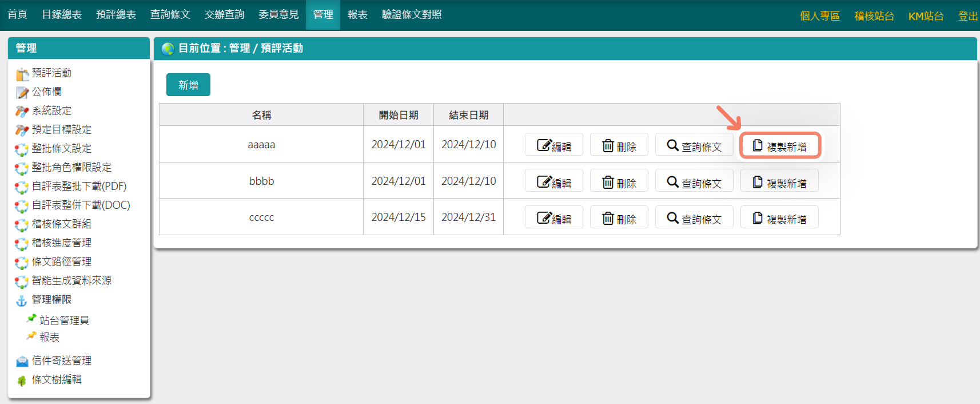The width and height of the screenshot is (980, 404).
Task: Click the 站台管理員 pin icon
Action: click(31, 319)
